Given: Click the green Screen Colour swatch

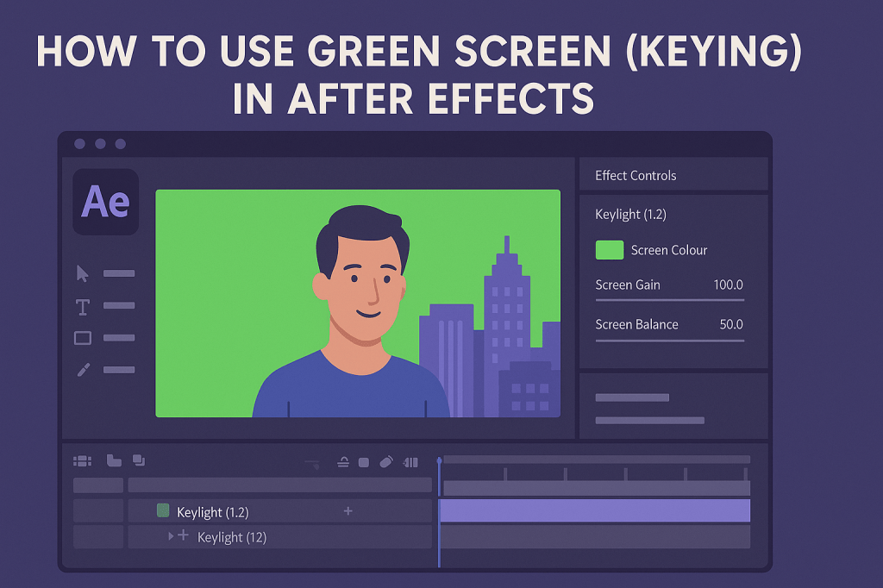Looking at the screenshot, I should pos(610,250).
